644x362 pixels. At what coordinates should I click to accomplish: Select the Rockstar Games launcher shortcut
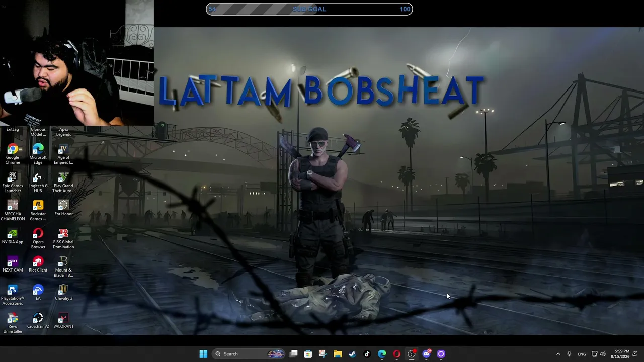point(38,210)
